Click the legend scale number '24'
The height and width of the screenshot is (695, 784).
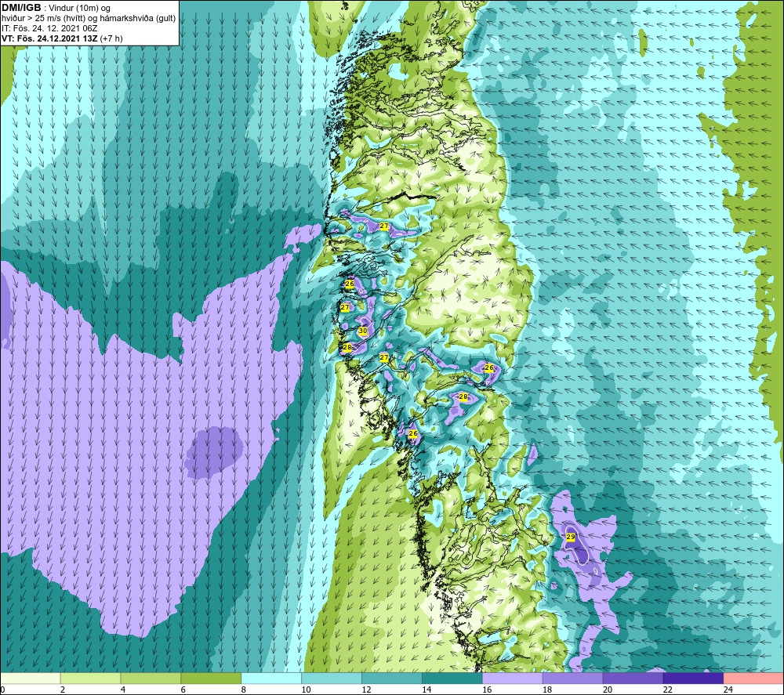(728, 690)
